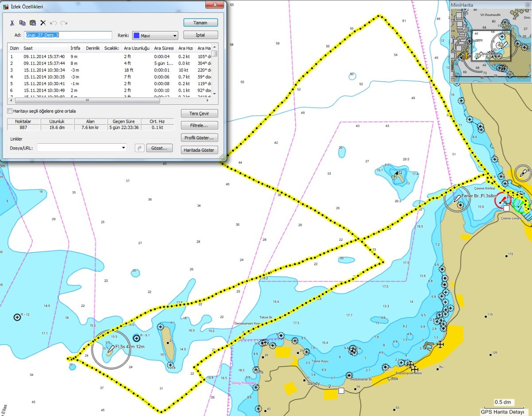532x416 pixels.
Task: Open the Renk color dropdown
Action: pyautogui.click(x=155, y=35)
